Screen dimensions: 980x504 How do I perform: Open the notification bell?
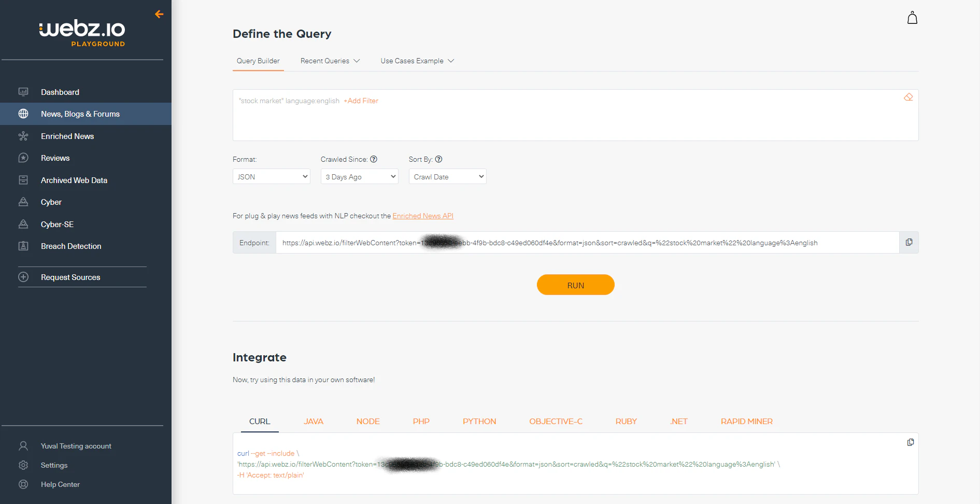click(x=912, y=17)
